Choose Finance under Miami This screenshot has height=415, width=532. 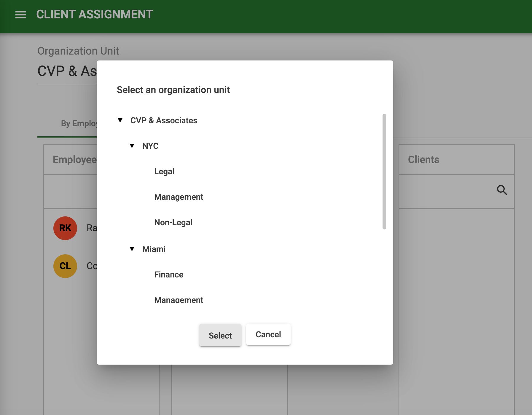[169, 274]
